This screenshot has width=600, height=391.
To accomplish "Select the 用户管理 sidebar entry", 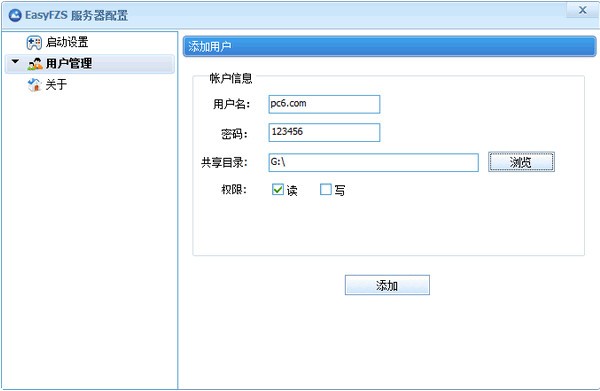I will pos(90,64).
